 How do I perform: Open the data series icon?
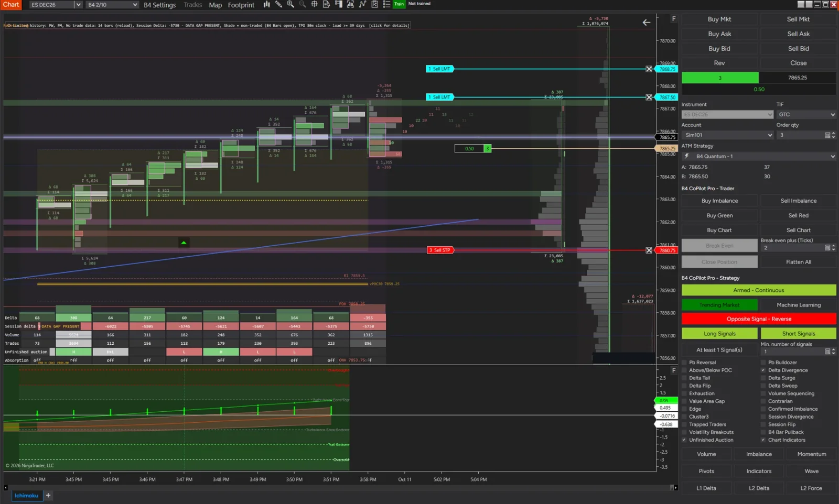350,4
